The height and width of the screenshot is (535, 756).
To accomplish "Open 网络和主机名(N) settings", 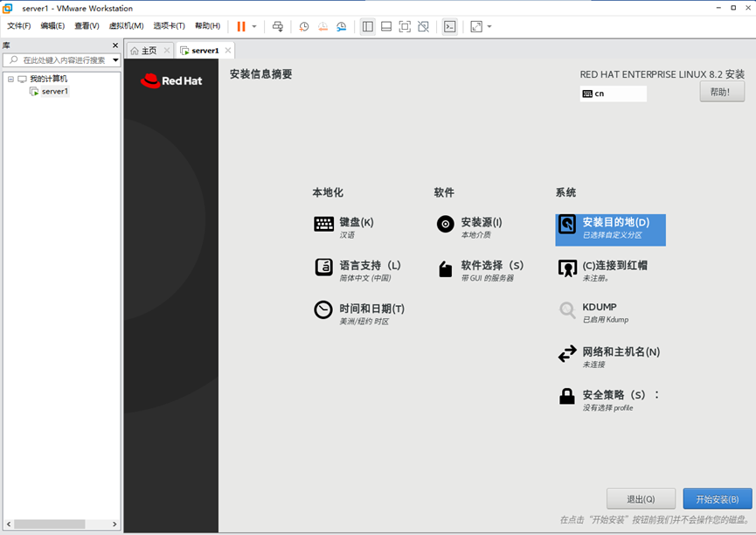I will pyautogui.click(x=609, y=357).
